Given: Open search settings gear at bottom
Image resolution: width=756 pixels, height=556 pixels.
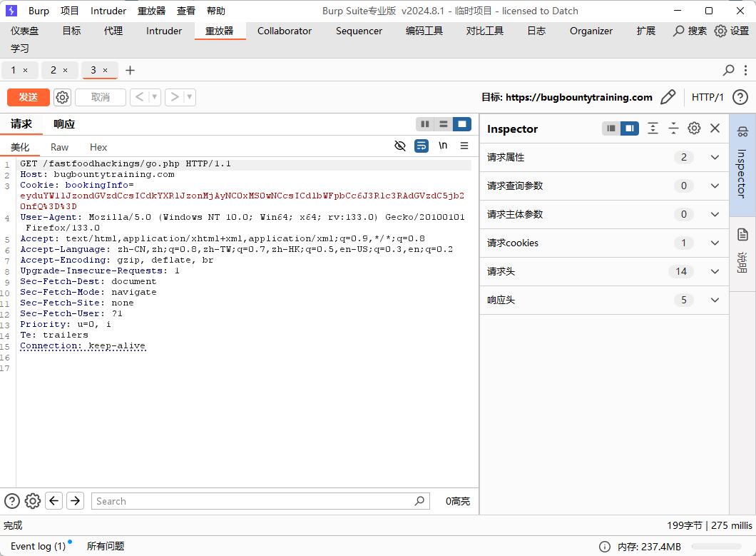Looking at the screenshot, I should [x=33, y=501].
